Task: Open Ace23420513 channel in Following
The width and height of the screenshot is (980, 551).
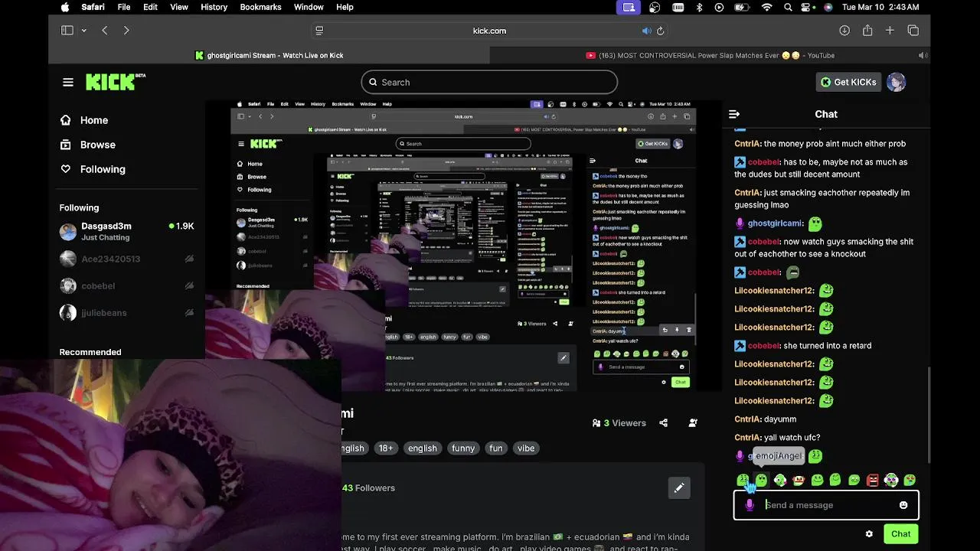Action: [x=126, y=259]
